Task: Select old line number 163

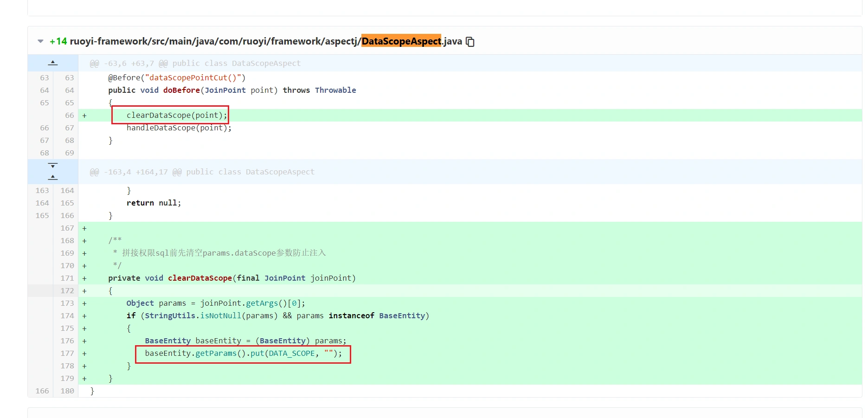Action: click(42, 191)
